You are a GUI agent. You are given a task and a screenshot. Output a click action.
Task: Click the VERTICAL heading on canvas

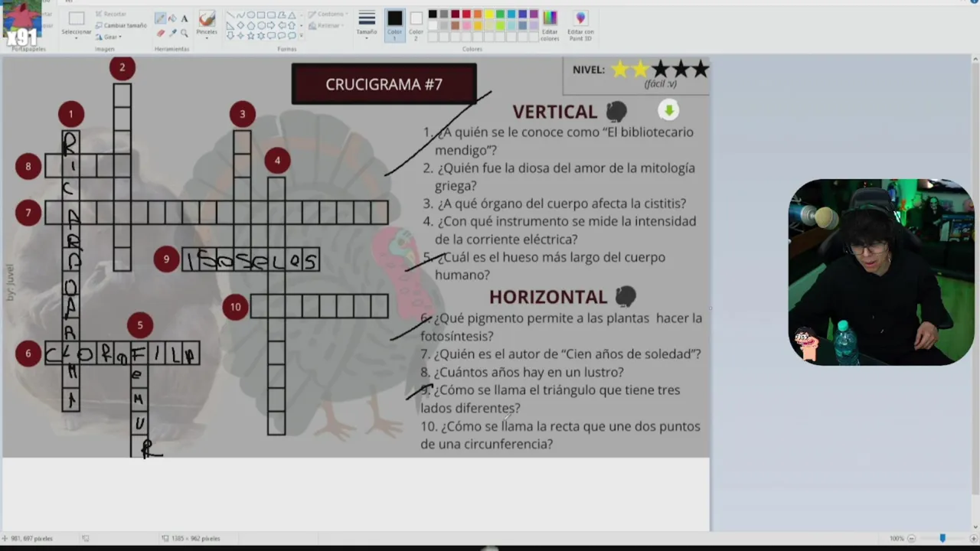(x=554, y=112)
